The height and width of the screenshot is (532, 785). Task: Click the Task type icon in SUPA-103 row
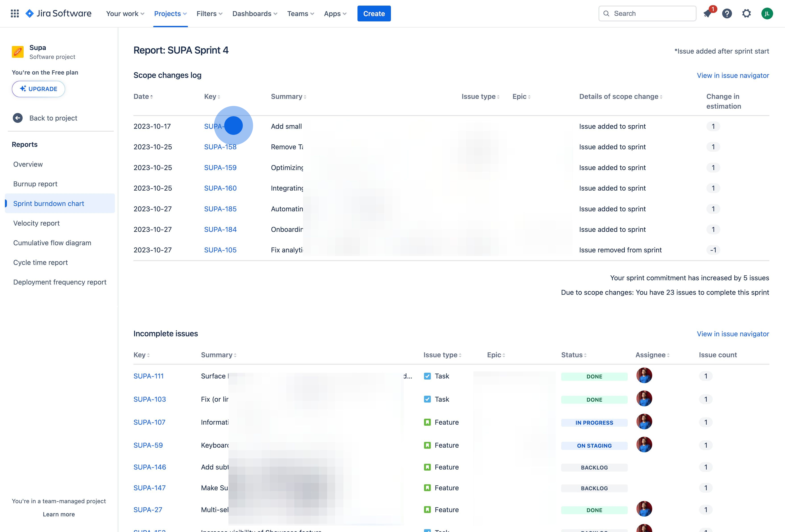coord(427,399)
